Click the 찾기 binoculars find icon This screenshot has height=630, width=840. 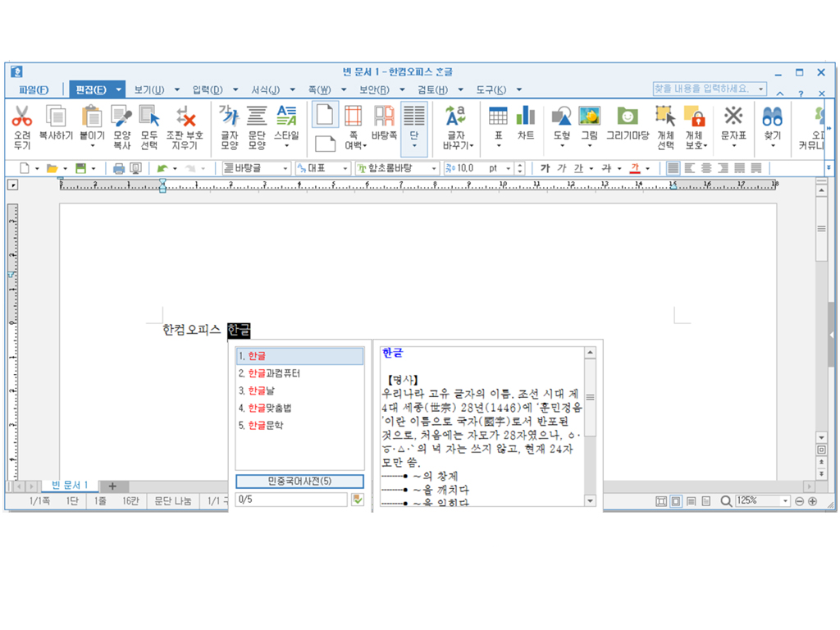773,116
